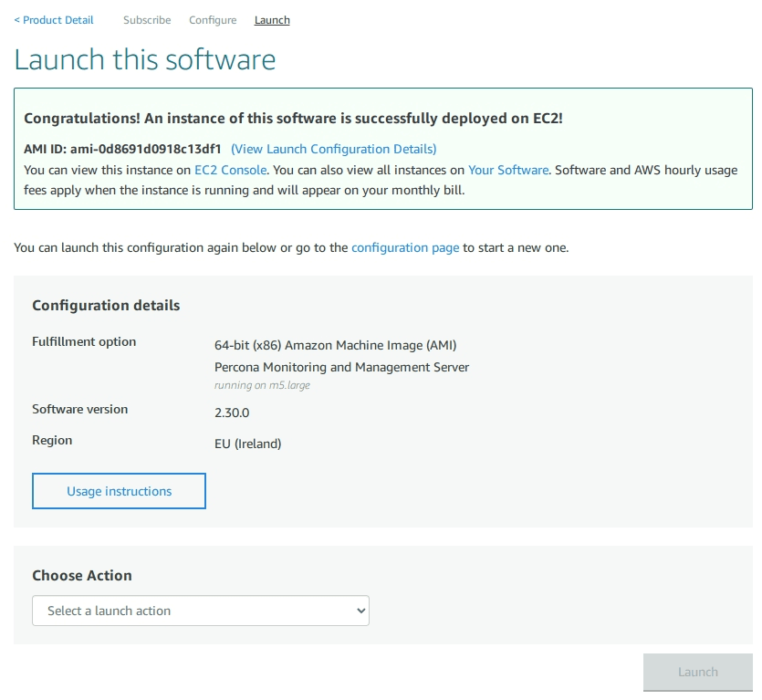Select the Launch tab
This screenshot has width=762, height=700.
tap(271, 19)
